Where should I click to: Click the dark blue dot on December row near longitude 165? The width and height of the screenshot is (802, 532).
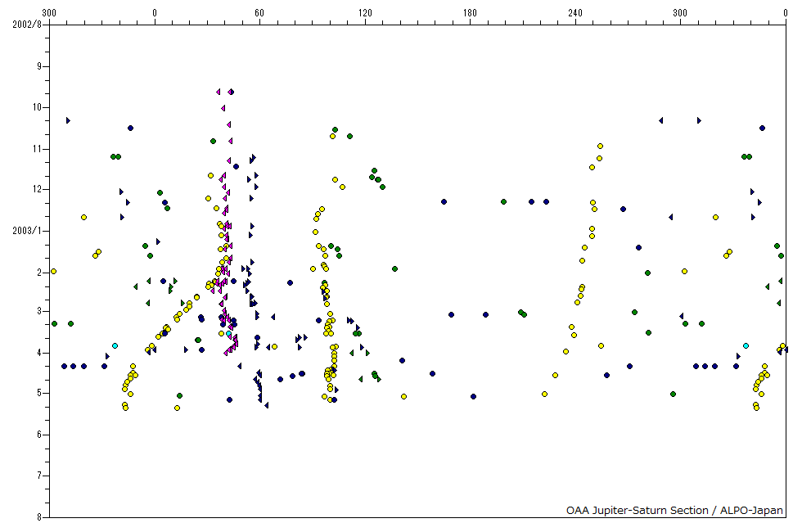click(444, 201)
